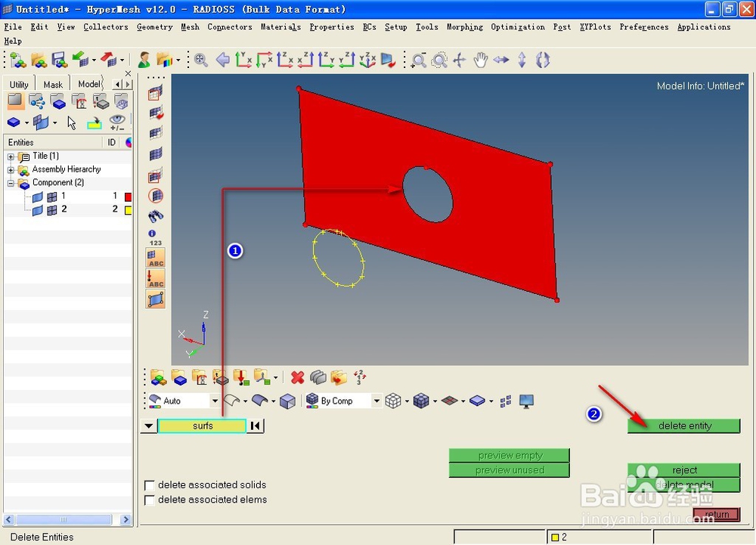
Task: Click the yellow surfs selector field
Action: pos(202,426)
